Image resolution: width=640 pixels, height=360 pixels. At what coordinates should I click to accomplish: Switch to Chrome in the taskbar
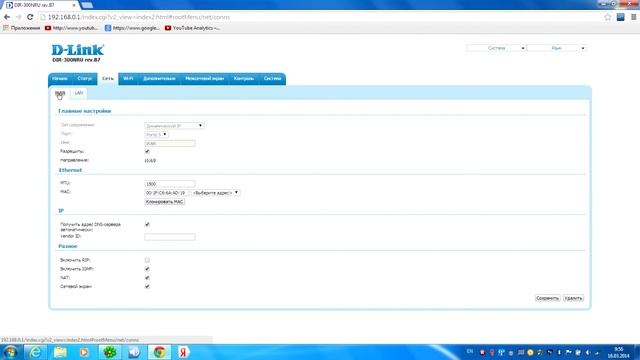click(159, 352)
